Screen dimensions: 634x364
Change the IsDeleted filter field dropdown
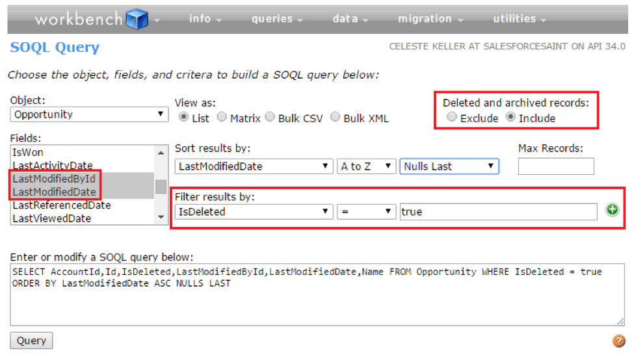[x=254, y=212]
